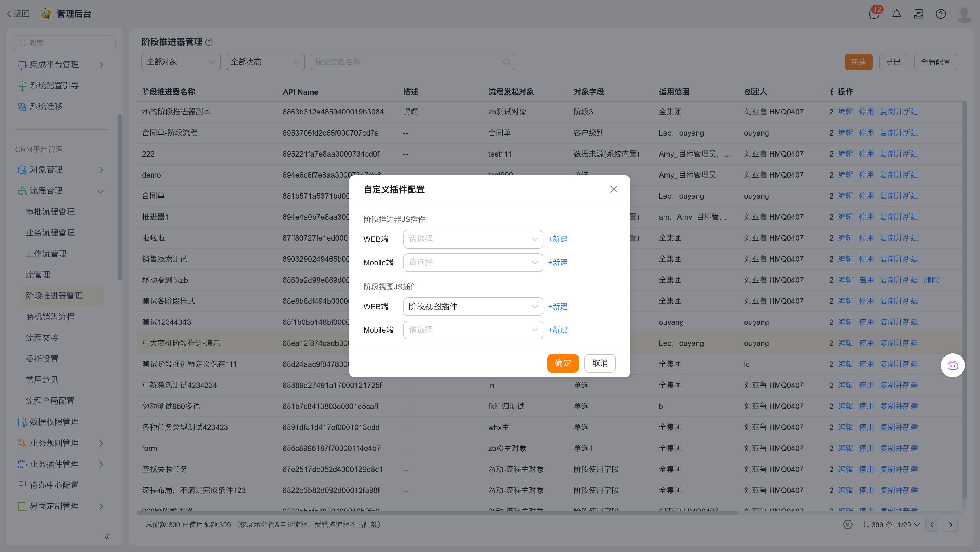This screenshot has height=552, width=980.
Task: Click the task list icon in header
Action: point(918,14)
